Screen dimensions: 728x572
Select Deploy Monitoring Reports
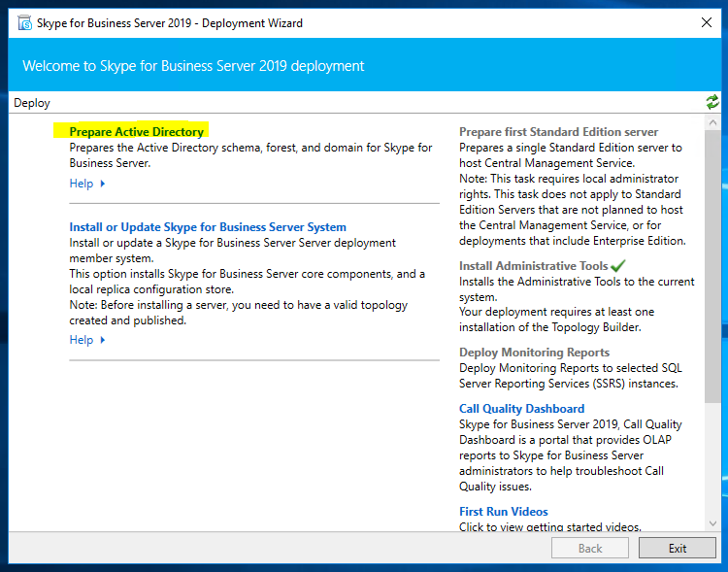point(534,353)
